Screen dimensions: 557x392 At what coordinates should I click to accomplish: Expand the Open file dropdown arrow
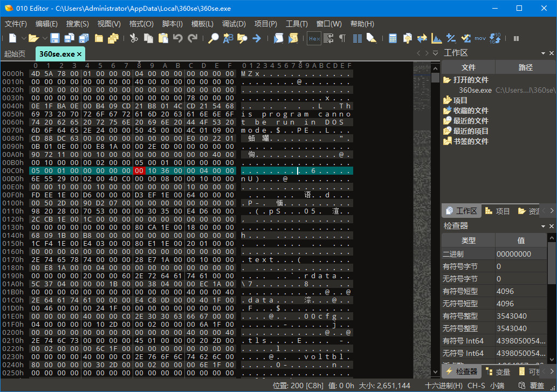[x=44, y=38]
